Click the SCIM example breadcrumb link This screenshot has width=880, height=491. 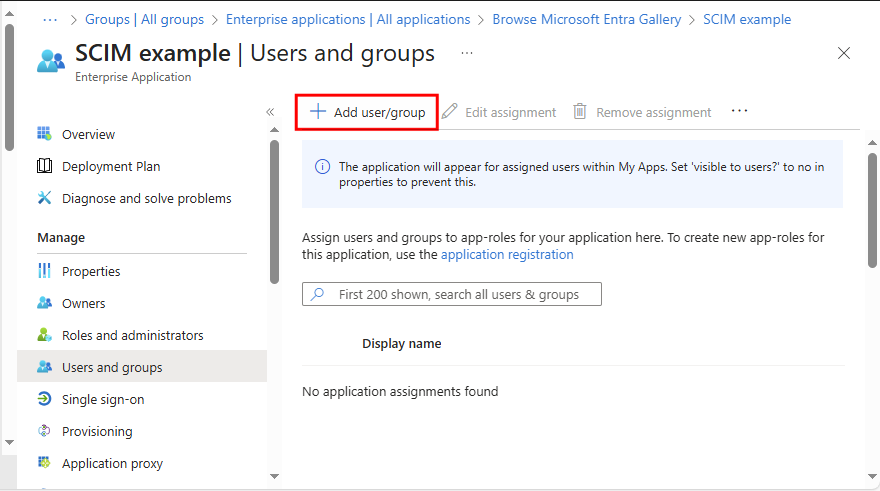coord(747,19)
